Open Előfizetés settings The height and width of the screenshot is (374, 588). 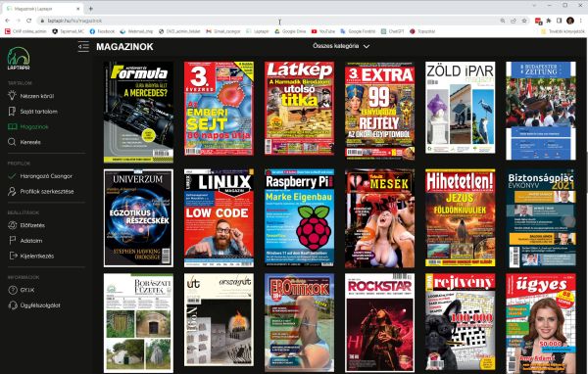(32, 225)
